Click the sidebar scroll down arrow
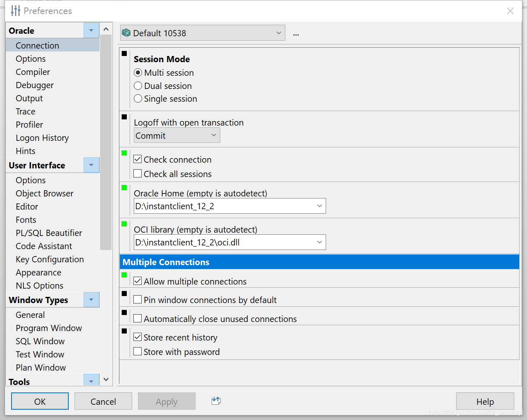This screenshot has height=420, width=527. 106,379
